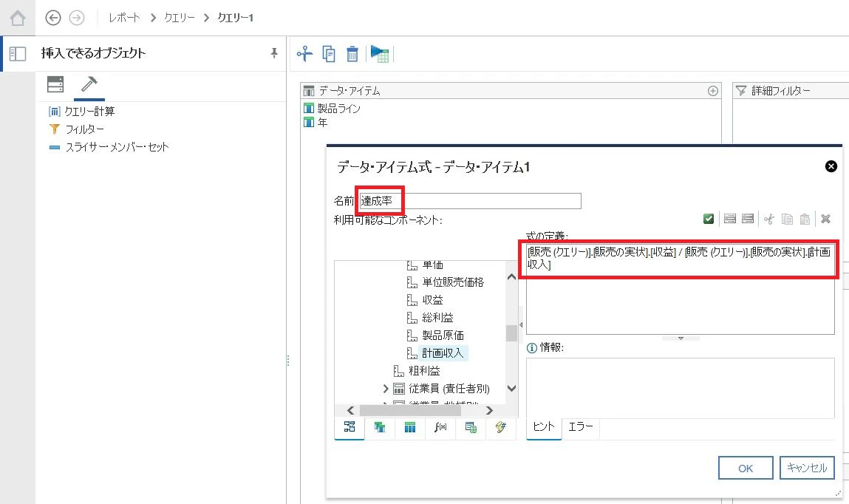The height and width of the screenshot is (504, 849).
Task: Select 単位販売価格 in the component tree
Action: click(453, 282)
